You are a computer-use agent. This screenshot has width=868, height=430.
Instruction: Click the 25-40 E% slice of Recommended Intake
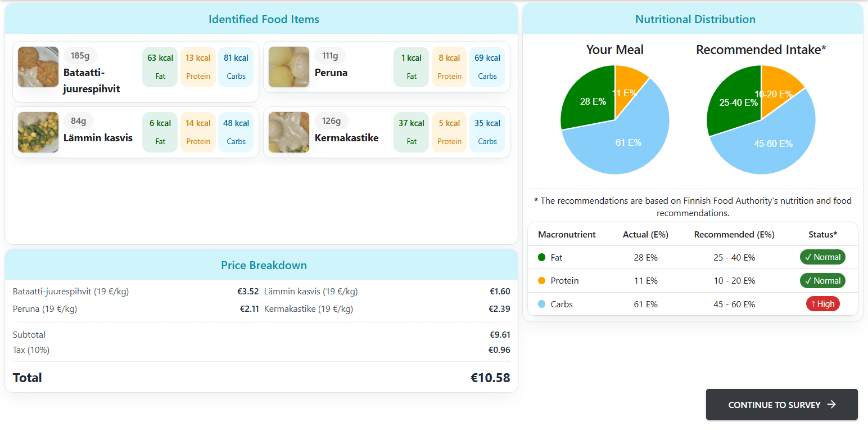(x=731, y=104)
